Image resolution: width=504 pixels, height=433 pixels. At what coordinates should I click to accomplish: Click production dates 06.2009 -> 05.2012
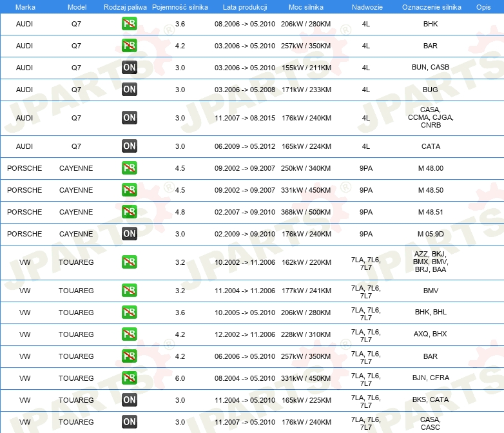pos(245,146)
